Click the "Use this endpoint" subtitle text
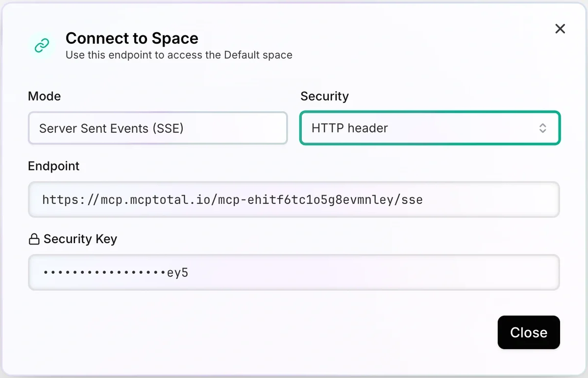 coord(179,55)
